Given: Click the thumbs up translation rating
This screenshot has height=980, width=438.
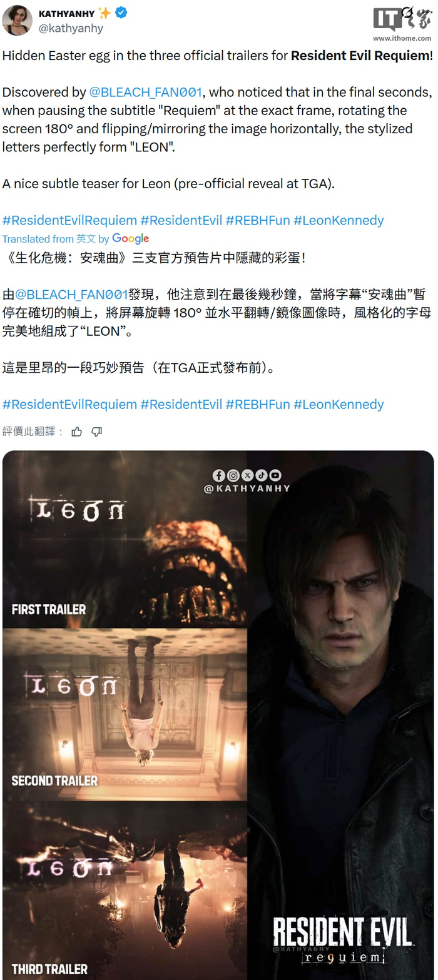Looking at the screenshot, I should click(77, 432).
